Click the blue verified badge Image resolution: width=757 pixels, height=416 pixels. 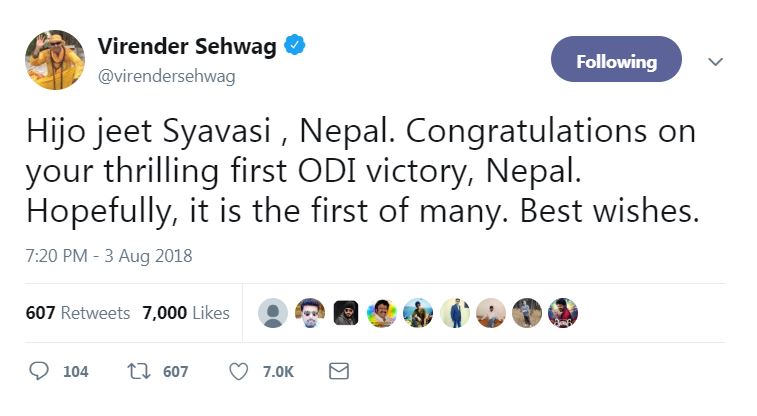click(297, 45)
